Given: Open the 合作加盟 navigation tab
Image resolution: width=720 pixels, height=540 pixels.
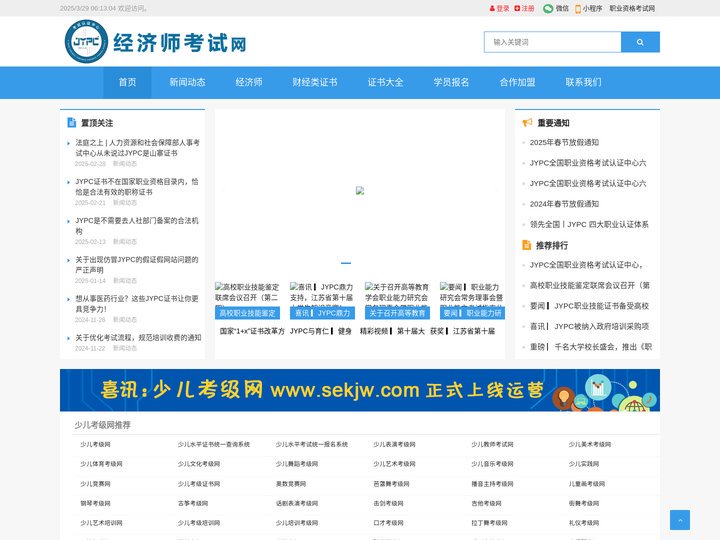Looking at the screenshot, I should tap(518, 82).
